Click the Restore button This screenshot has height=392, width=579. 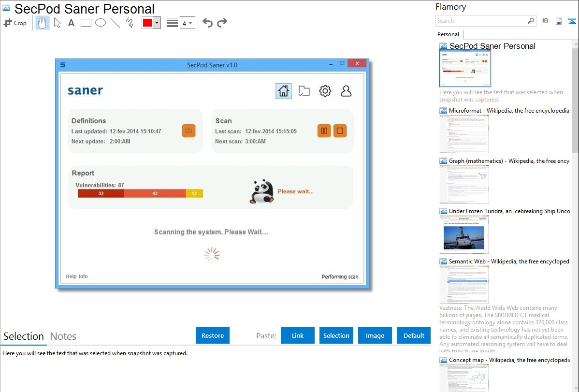click(213, 335)
